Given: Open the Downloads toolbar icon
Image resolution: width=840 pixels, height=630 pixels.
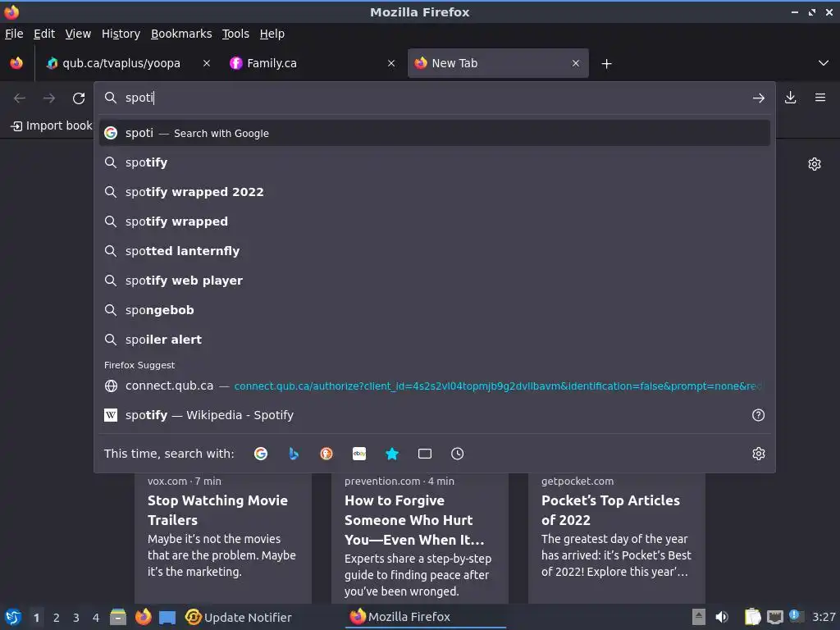Looking at the screenshot, I should 790,98.
